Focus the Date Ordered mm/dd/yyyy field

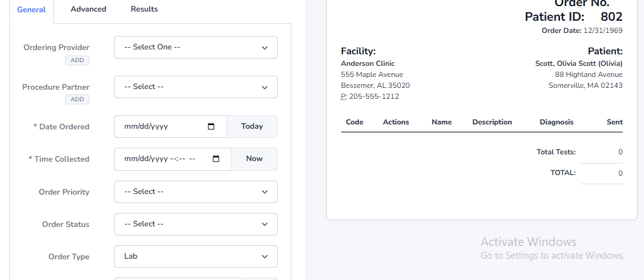(161, 127)
